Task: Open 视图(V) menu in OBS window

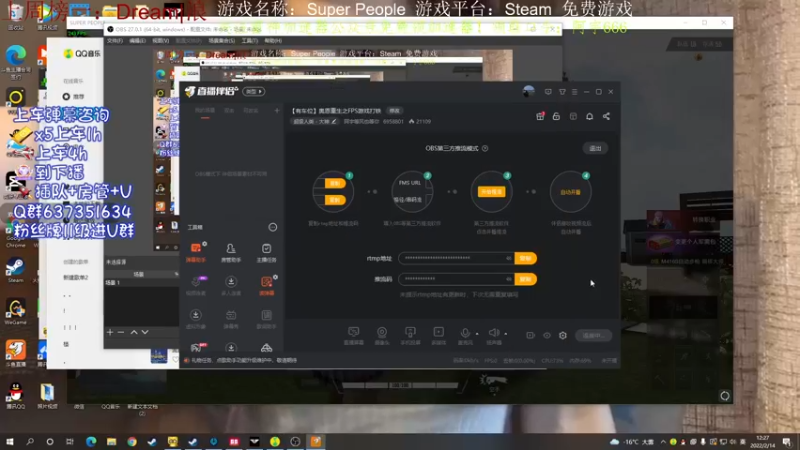Action: point(160,41)
